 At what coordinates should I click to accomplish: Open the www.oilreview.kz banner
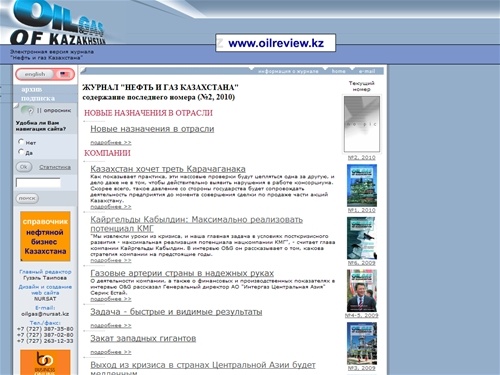[275, 43]
